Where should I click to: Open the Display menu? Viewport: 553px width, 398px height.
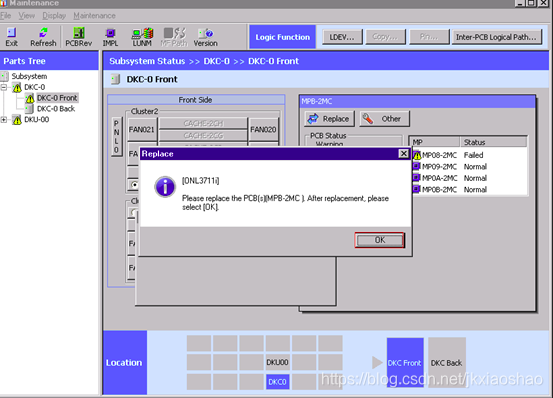click(54, 16)
